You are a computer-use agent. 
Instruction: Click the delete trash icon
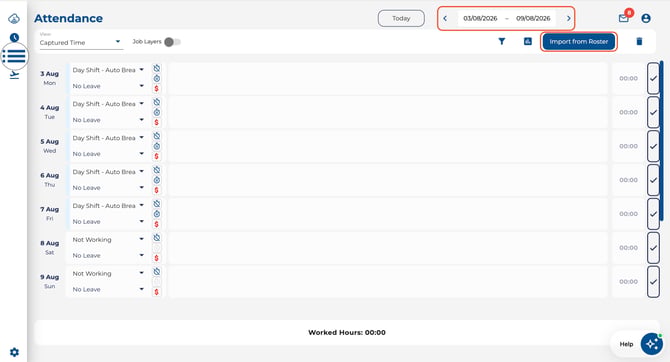(x=639, y=41)
